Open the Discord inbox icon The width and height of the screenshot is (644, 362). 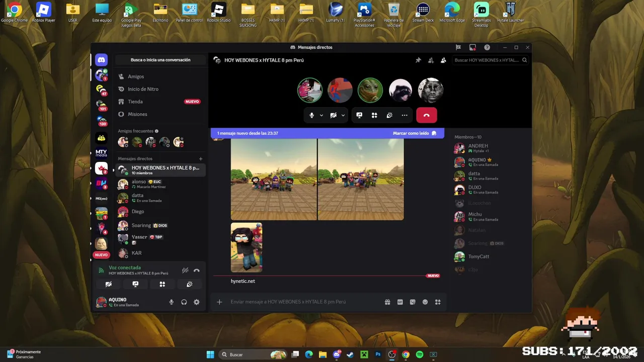472,47
